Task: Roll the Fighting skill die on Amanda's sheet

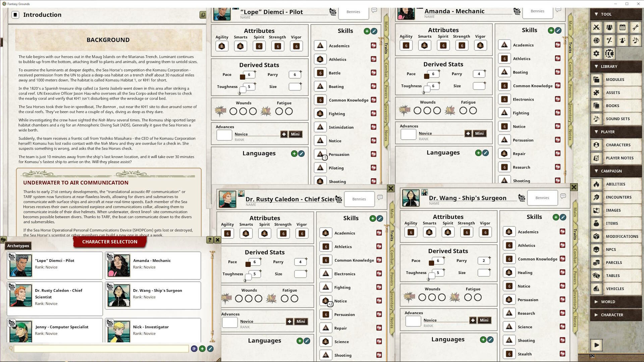Action: pos(504,113)
